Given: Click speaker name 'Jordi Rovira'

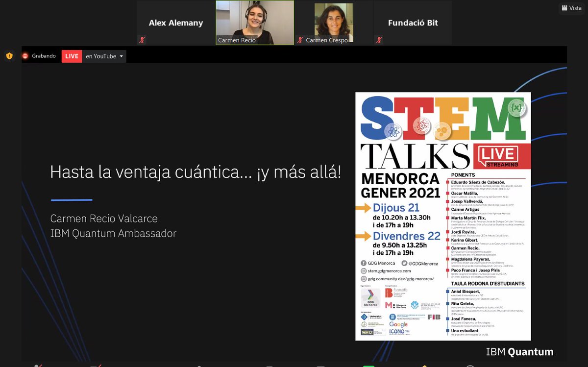Looking at the screenshot, I should tap(465, 231).
